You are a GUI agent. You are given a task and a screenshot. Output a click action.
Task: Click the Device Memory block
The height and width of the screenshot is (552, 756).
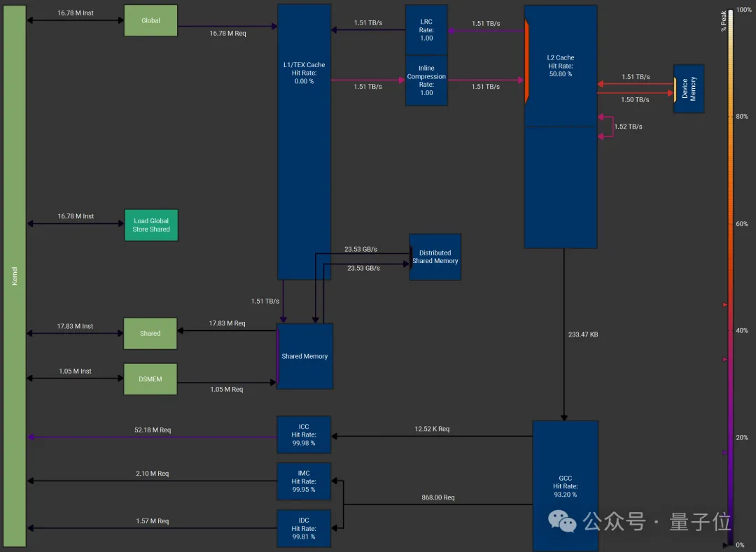tap(689, 89)
